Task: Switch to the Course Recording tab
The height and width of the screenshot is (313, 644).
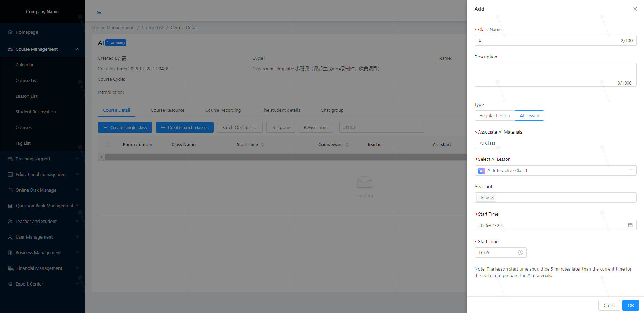Action: (x=223, y=110)
